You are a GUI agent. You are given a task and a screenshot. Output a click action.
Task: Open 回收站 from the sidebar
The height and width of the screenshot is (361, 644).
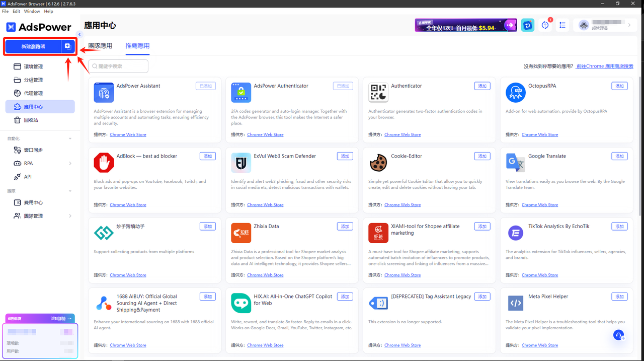31,120
